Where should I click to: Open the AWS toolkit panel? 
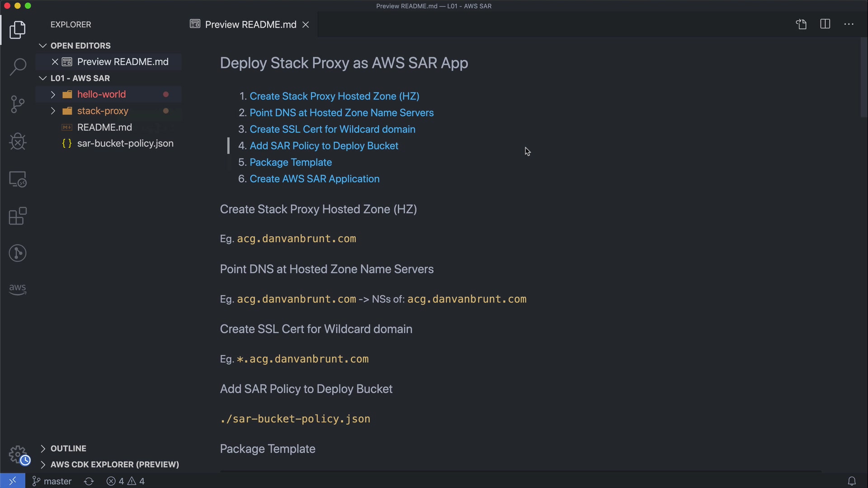tap(18, 289)
